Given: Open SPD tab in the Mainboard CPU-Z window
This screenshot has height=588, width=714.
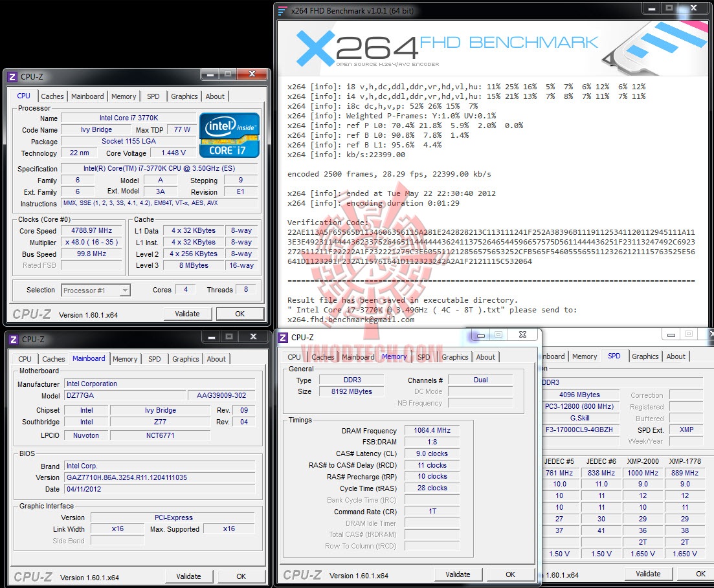Looking at the screenshot, I should pos(154,359).
